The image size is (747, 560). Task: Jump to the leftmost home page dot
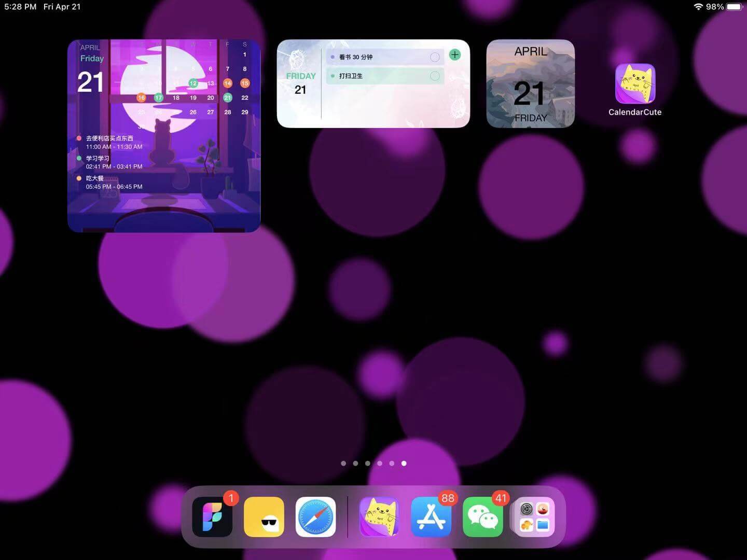click(343, 463)
